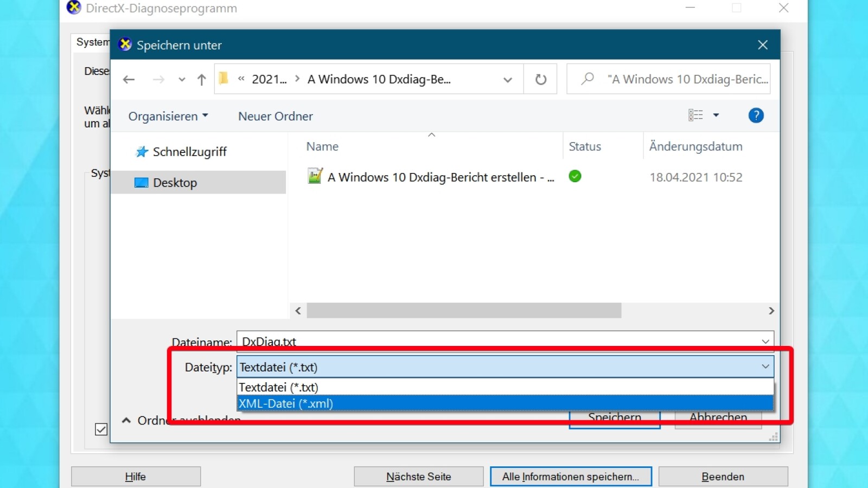868x488 pixels.
Task: Choose XML-Datei (*.xml) from the list
Action: tap(505, 403)
